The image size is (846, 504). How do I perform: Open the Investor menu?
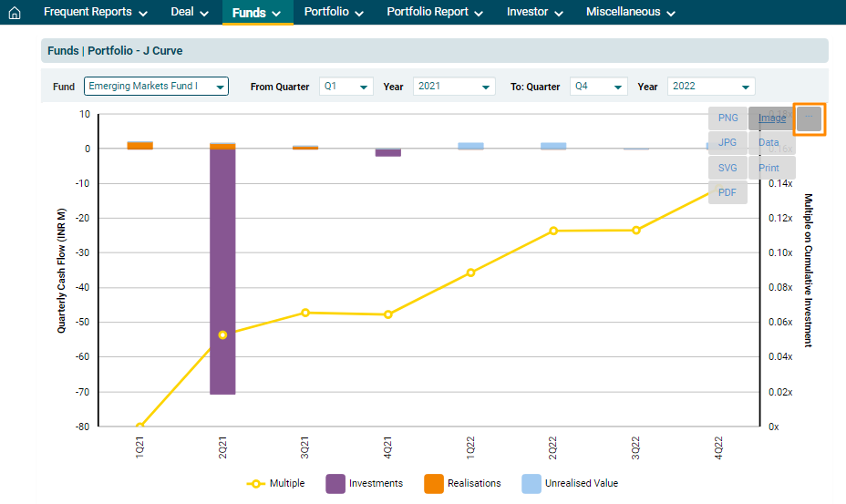pos(534,13)
